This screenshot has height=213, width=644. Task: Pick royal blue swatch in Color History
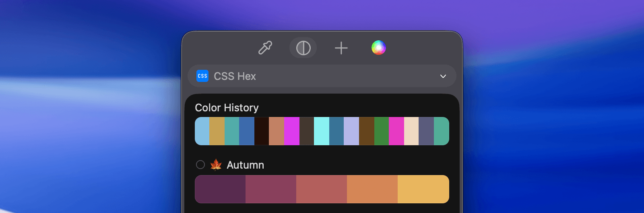[x=247, y=131]
